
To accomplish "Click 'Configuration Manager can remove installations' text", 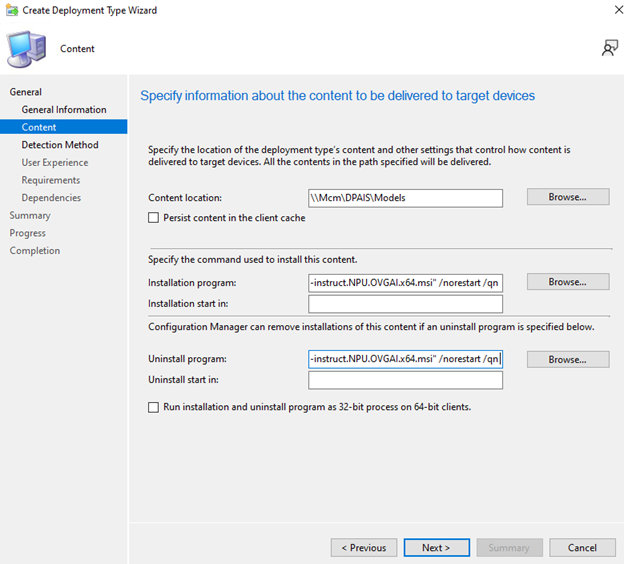I will [371, 327].
